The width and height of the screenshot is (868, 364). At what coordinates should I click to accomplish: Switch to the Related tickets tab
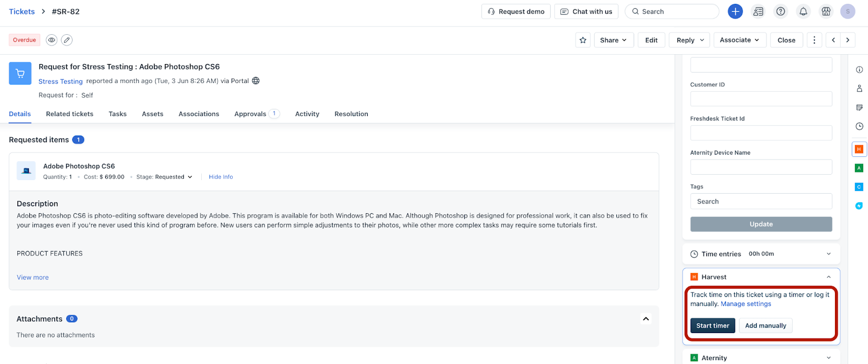pyautogui.click(x=69, y=114)
